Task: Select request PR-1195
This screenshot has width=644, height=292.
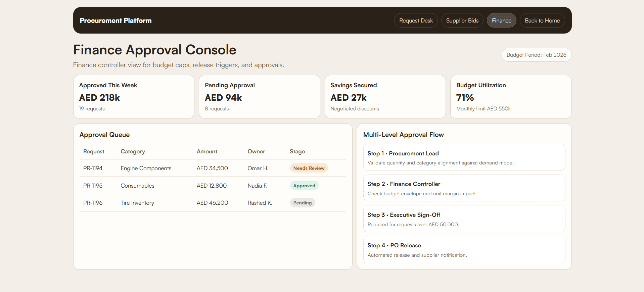Action: tap(93, 186)
